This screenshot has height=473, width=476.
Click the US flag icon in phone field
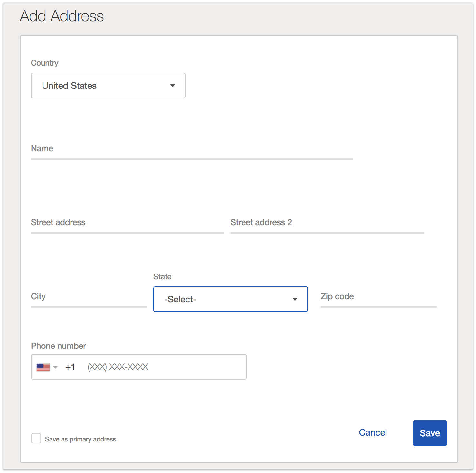point(43,367)
